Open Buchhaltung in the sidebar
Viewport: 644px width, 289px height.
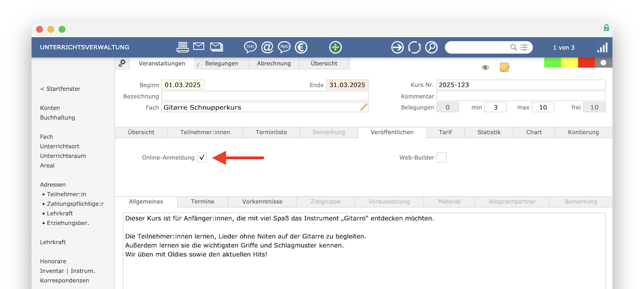pos(58,117)
